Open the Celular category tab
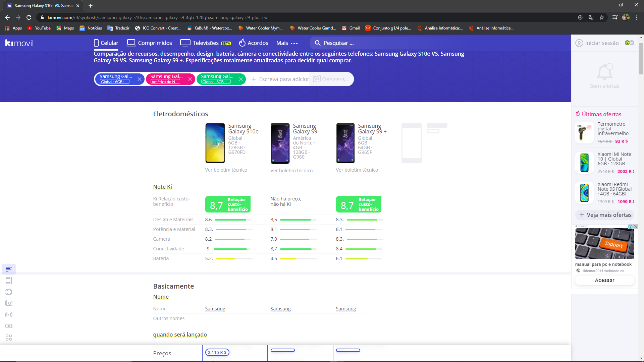Screen dimensions: 644x362 coord(106,43)
